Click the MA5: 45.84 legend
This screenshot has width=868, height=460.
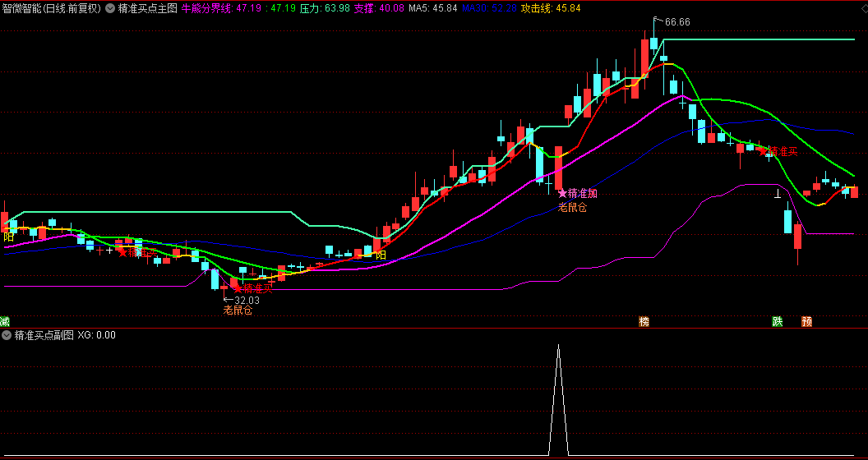pos(433,8)
